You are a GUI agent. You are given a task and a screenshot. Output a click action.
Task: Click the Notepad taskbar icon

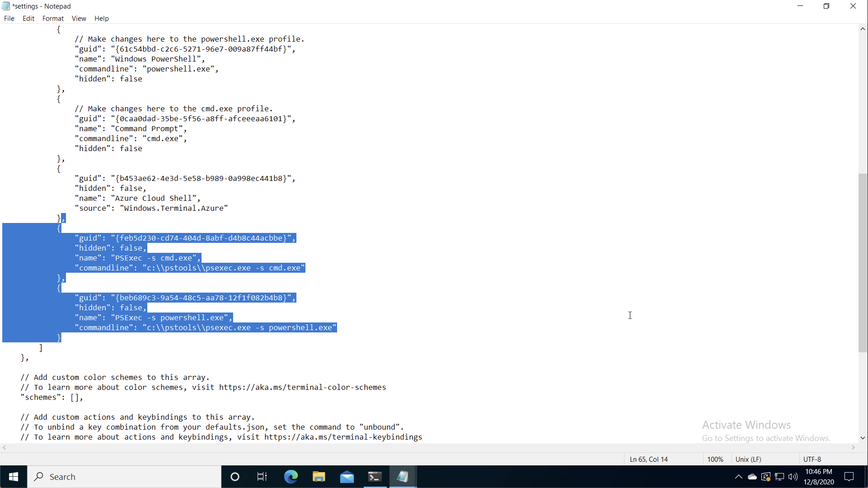click(403, 476)
